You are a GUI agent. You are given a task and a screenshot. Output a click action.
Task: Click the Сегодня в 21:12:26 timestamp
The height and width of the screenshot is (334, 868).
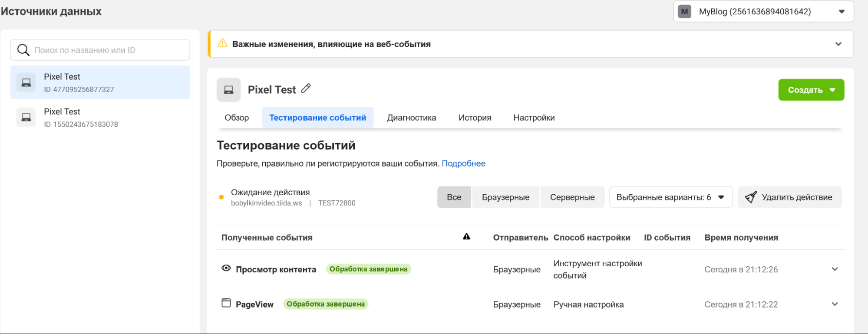click(741, 269)
